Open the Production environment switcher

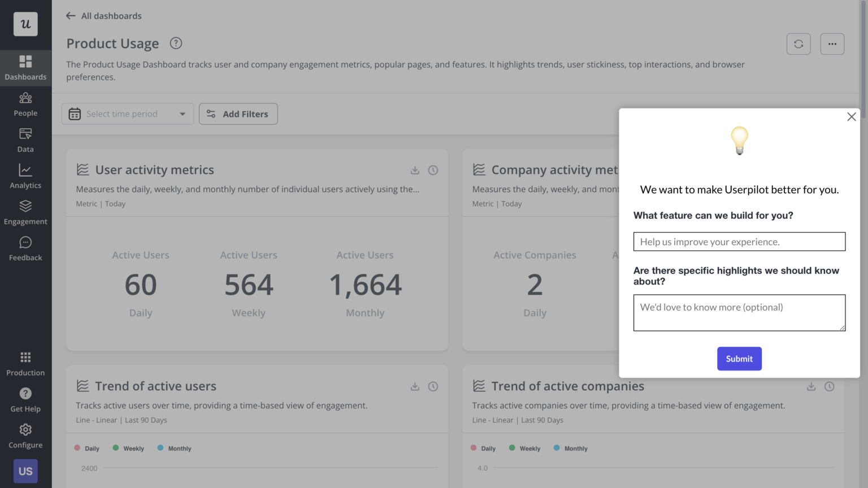click(25, 363)
